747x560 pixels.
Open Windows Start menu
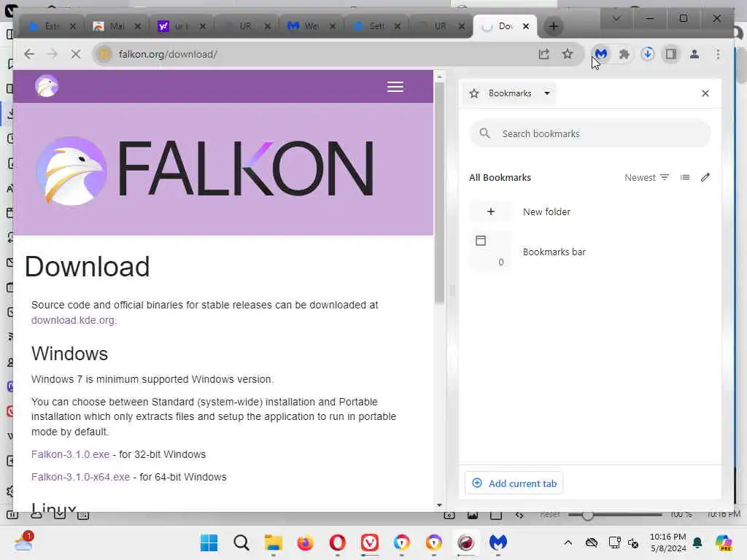(209, 542)
